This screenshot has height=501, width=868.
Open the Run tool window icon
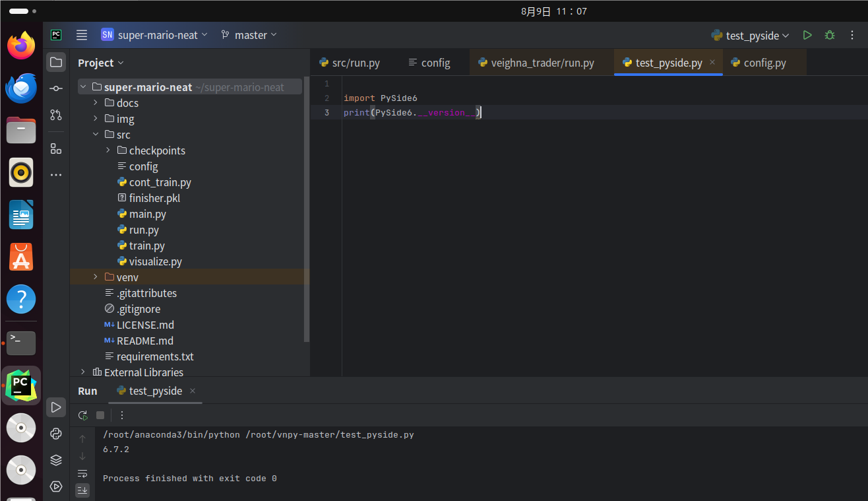56,407
